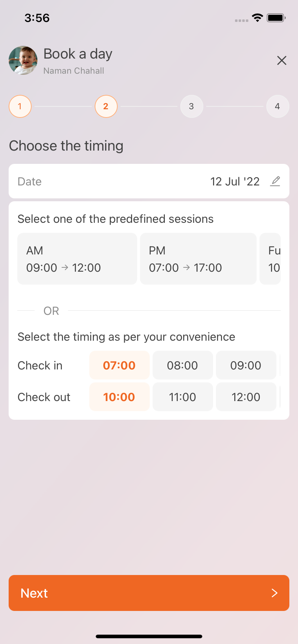Select 07:00 as check in time
The image size is (298, 644).
pos(119,365)
